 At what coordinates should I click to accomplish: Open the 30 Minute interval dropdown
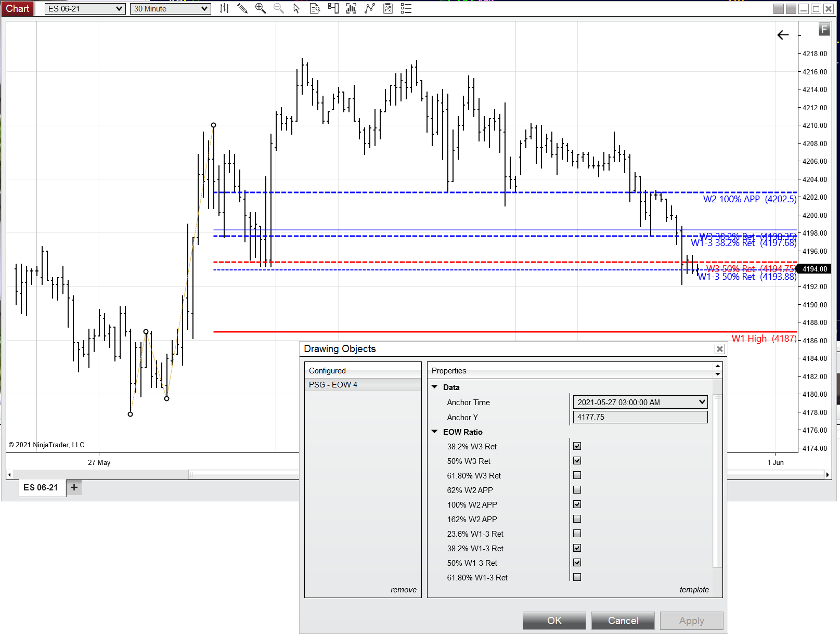click(204, 8)
